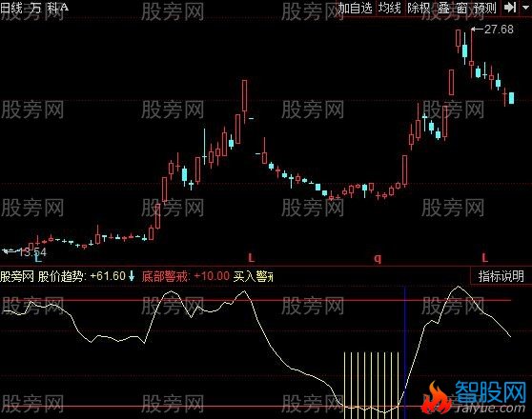Click the down arrow beside 股价趋势 value
The height and width of the screenshot is (419, 532).
coord(132,275)
